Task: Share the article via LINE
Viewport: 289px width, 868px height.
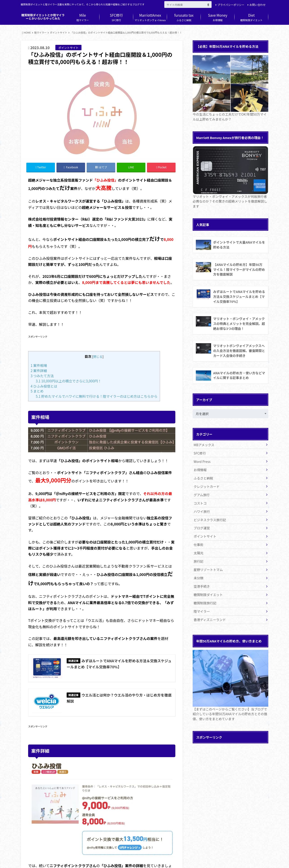Action: pos(131,167)
